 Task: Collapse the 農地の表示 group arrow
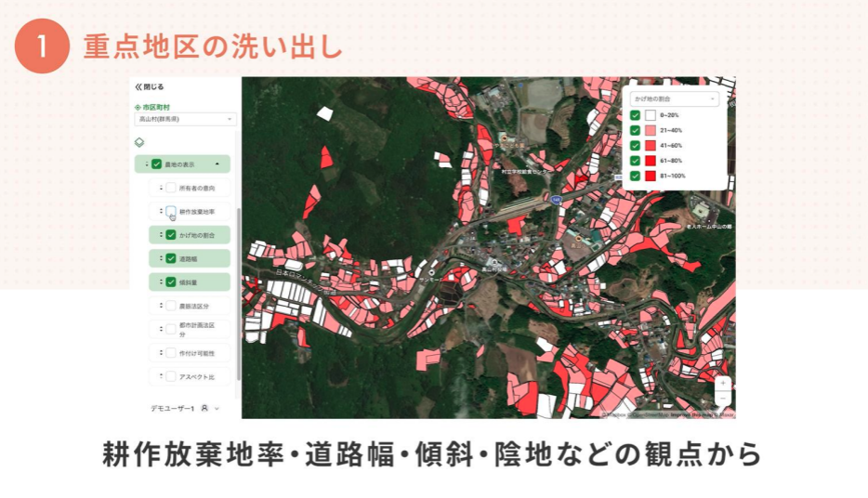217,164
